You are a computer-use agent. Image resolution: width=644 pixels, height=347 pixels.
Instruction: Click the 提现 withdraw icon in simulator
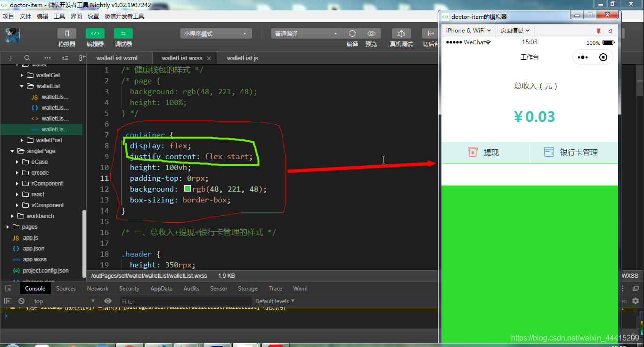coord(473,152)
